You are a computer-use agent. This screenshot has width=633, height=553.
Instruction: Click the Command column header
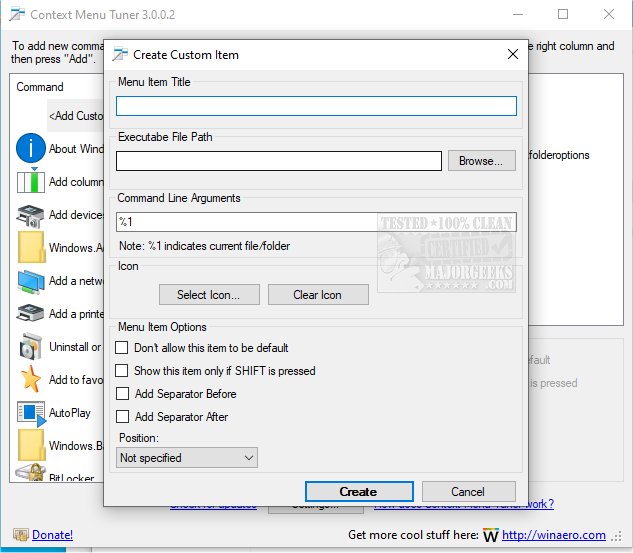click(x=40, y=87)
